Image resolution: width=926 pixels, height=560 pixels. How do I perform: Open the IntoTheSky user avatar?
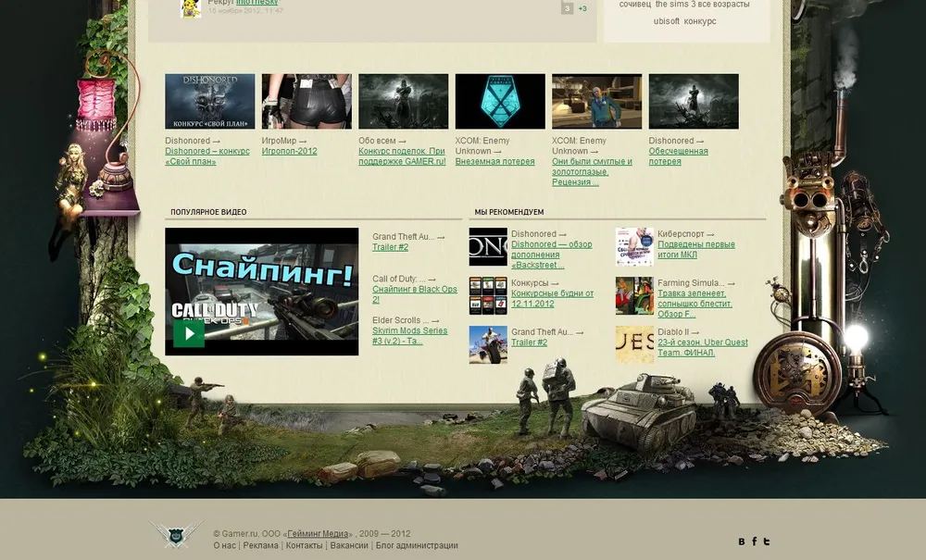click(191, 8)
